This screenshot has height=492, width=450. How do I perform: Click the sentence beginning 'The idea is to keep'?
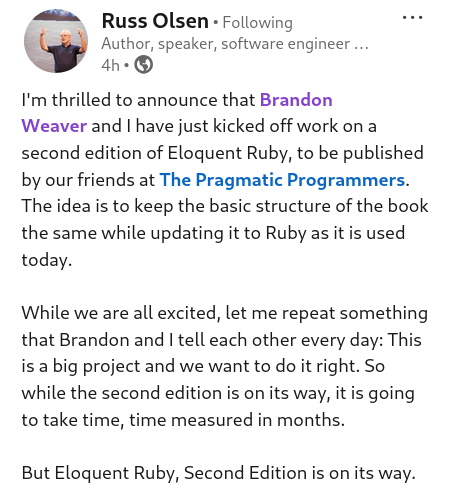pyautogui.click(x=225, y=233)
